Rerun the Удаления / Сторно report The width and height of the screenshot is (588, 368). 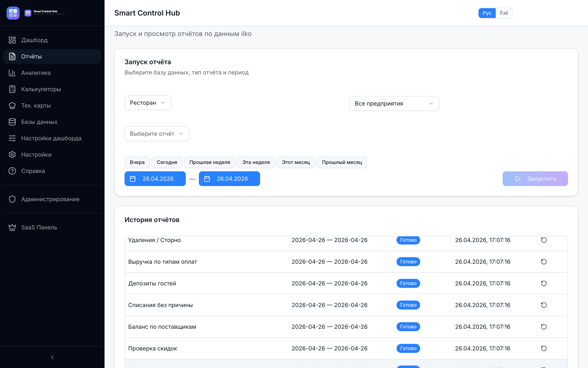[544, 240]
